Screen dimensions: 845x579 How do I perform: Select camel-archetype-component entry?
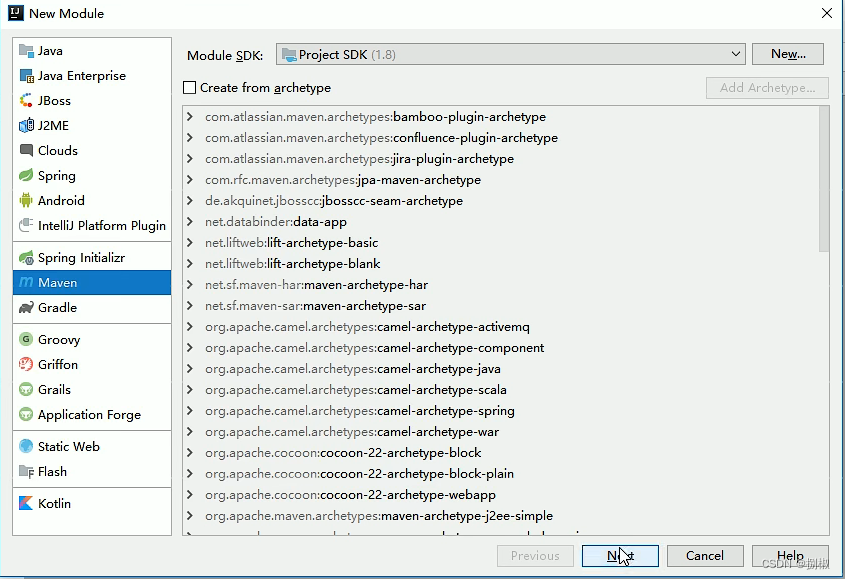tap(375, 348)
